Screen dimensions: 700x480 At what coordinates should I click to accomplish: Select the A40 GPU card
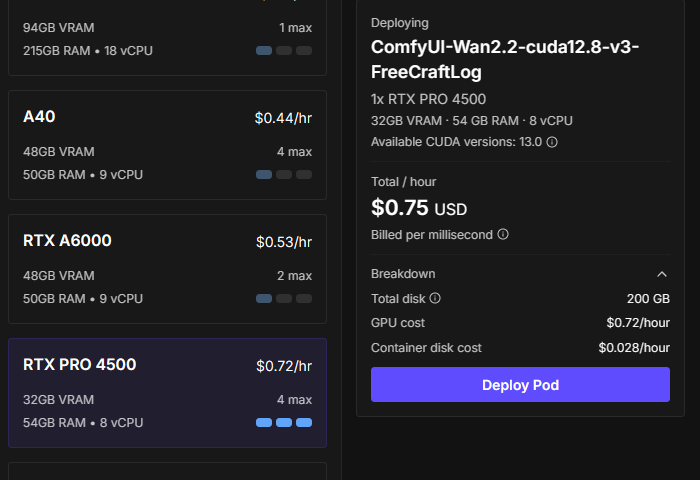pyautogui.click(x=167, y=145)
